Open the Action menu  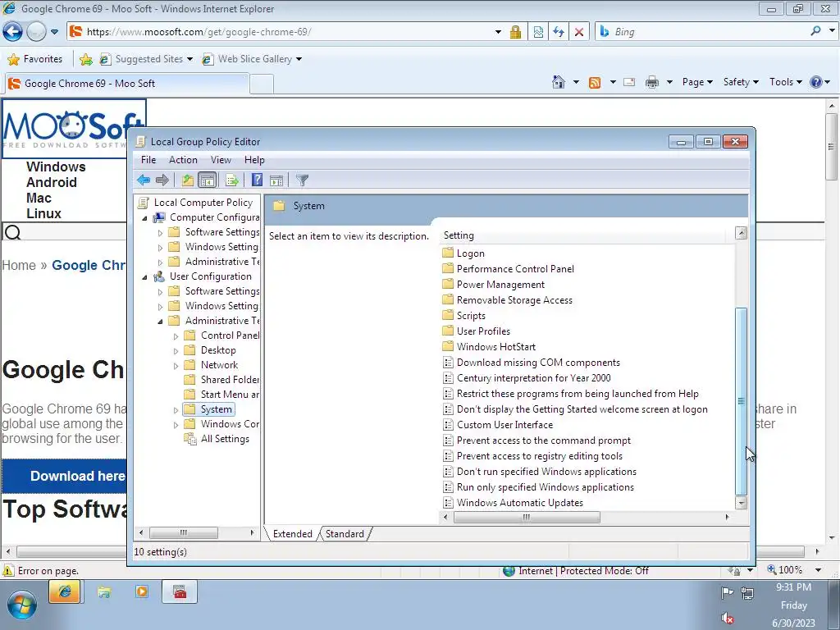pyautogui.click(x=183, y=160)
